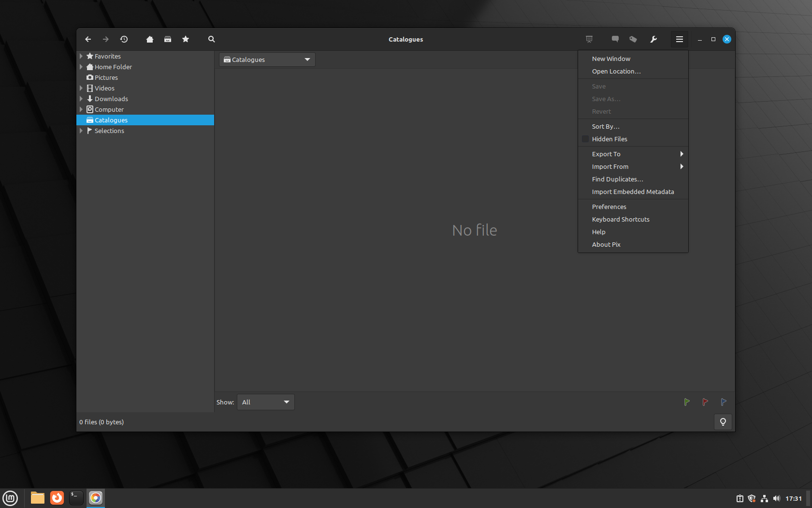
Task: Open the tags icon in header
Action: click(633, 39)
